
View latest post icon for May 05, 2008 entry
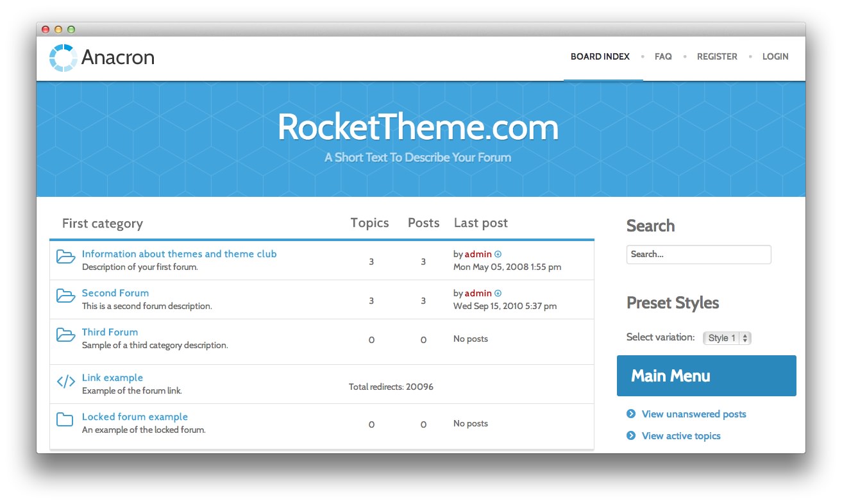(498, 255)
